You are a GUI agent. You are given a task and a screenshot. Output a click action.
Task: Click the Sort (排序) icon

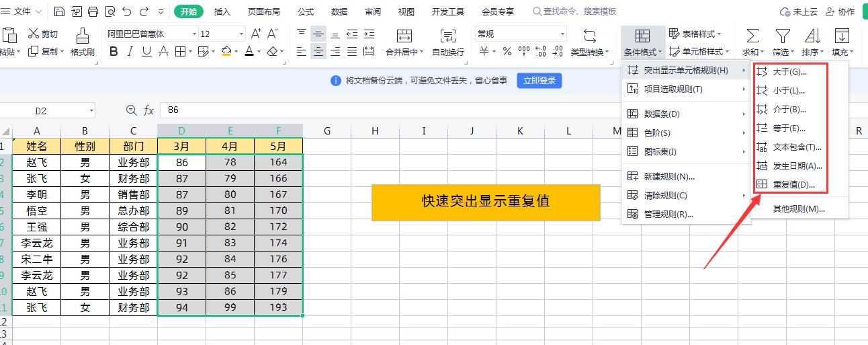(x=812, y=36)
